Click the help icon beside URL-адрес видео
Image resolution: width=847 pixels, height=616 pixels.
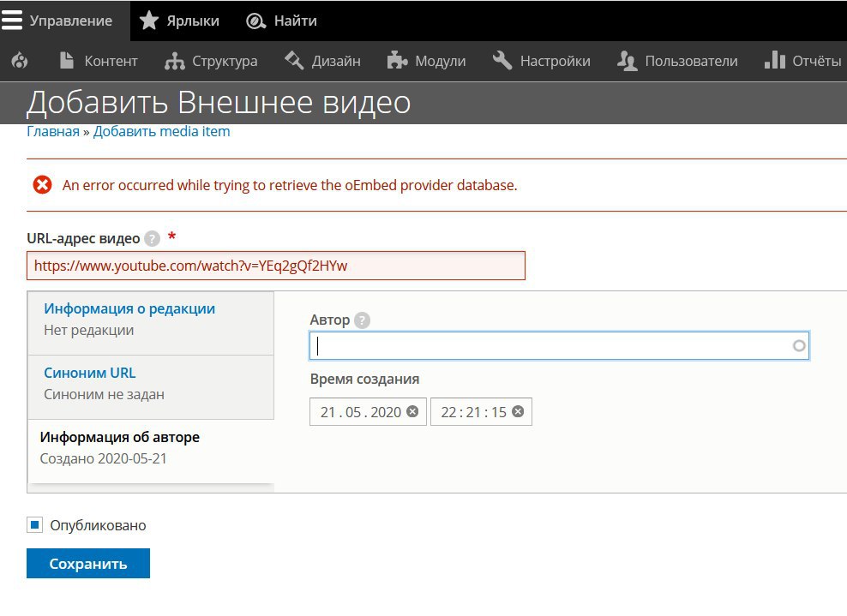click(x=153, y=239)
